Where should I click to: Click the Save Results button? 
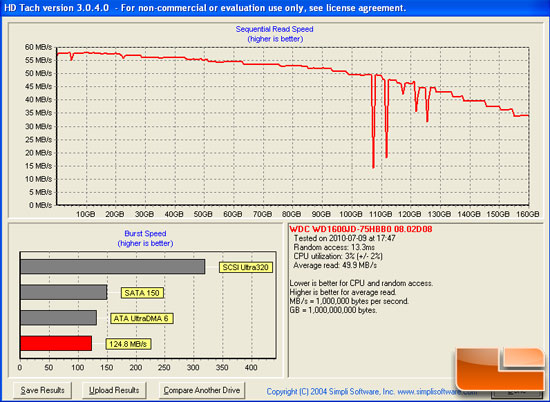tap(42, 390)
